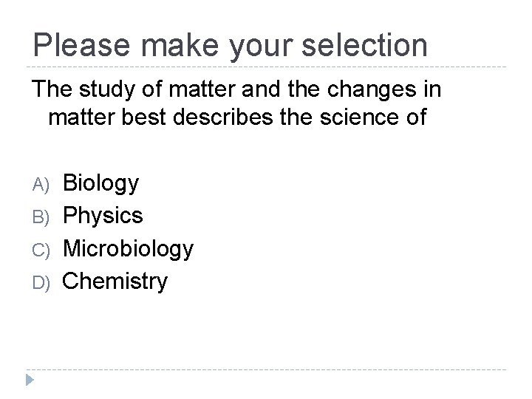Click the letter C) marker
This screenshot has height=399, width=532.
click(x=41, y=249)
